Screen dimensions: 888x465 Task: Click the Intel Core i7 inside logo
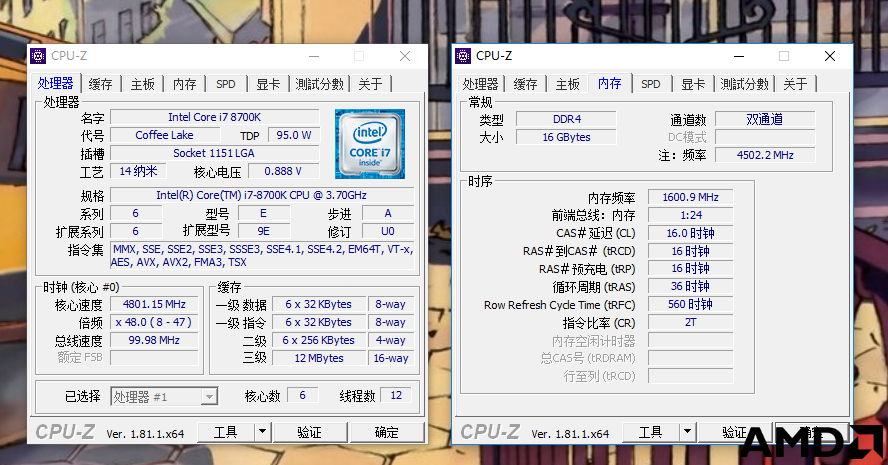(370, 144)
